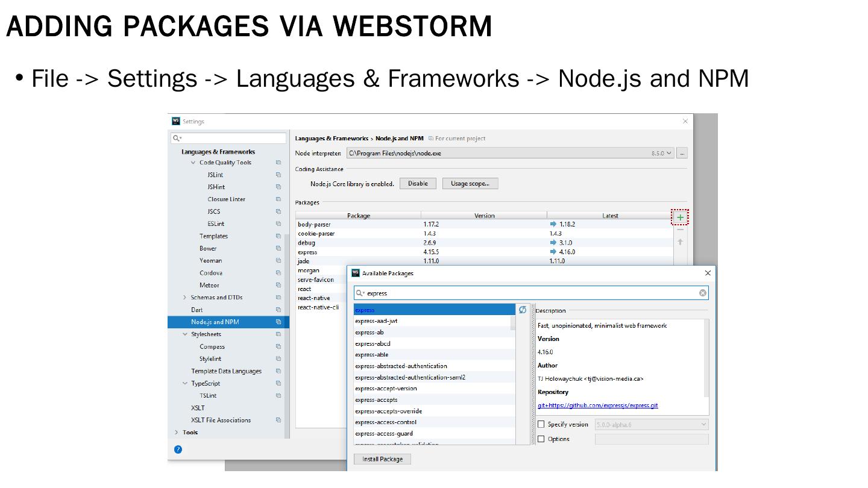Click the blue help question mark icon

pyautogui.click(x=178, y=449)
